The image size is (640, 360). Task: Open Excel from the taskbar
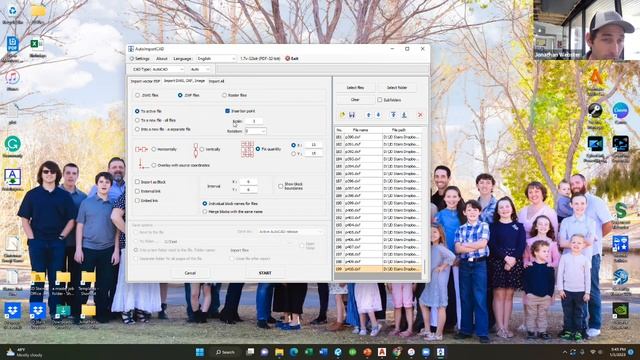pyautogui.click(x=309, y=352)
